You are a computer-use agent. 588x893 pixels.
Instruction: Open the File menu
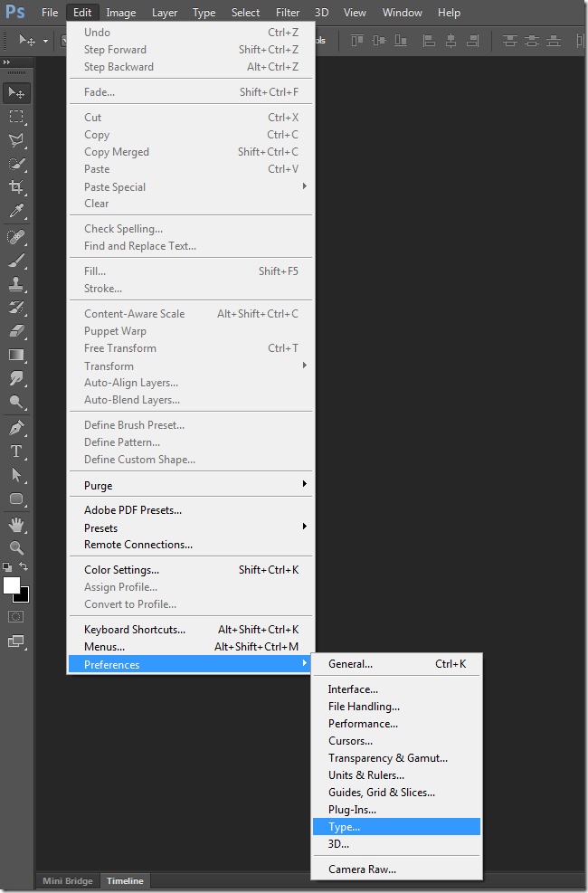tap(50, 12)
